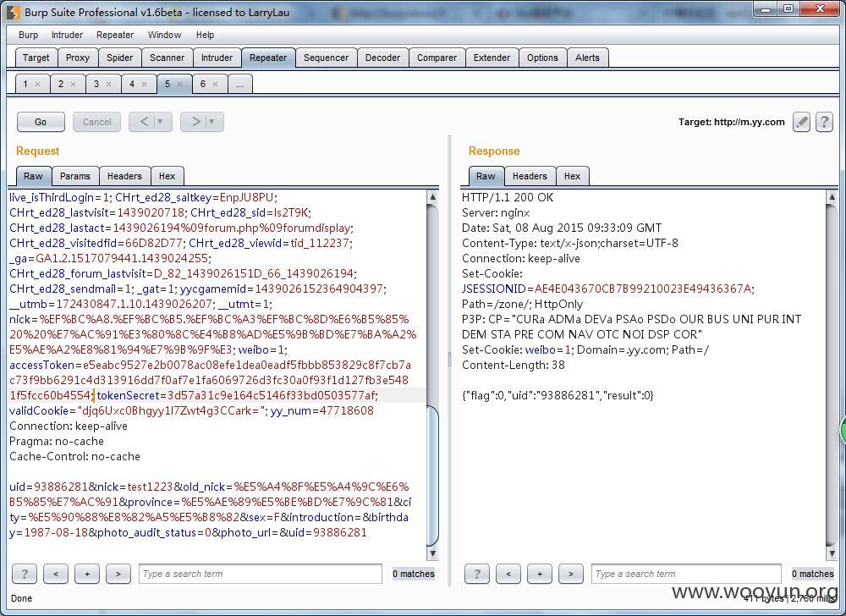Switch to the Scanner tab
Image resolution: width=846 pixels, height=616 pixels.
coord(168,58)
